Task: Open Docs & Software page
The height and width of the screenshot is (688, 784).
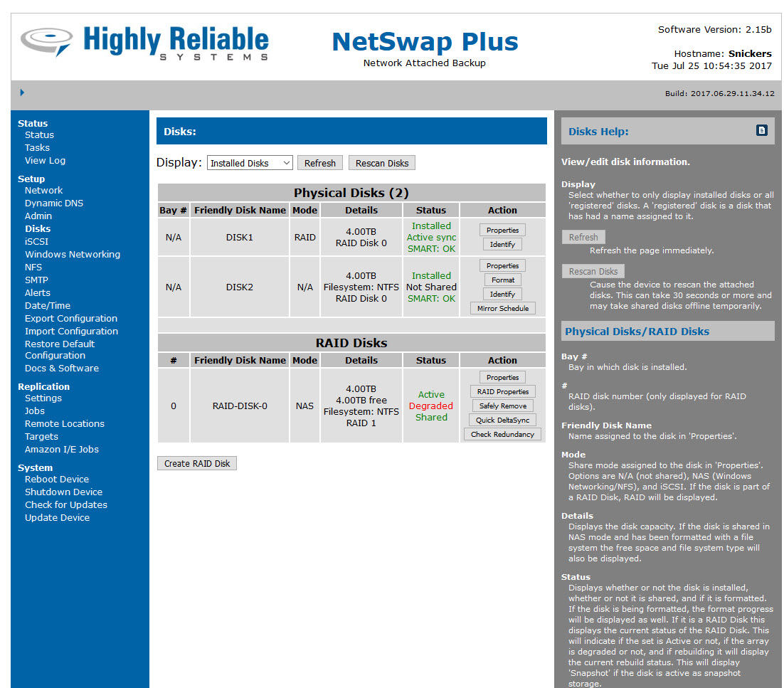Action: pos(62,369)
